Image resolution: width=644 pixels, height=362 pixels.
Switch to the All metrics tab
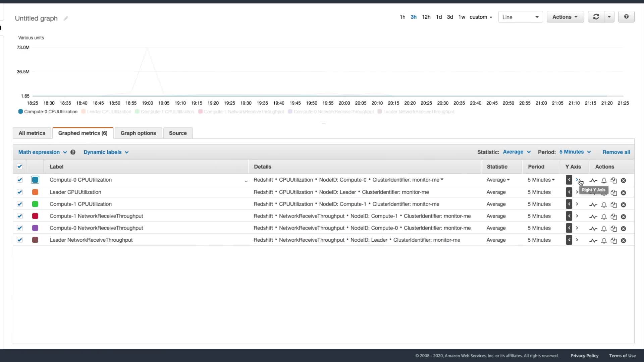(x=32, y=133)
